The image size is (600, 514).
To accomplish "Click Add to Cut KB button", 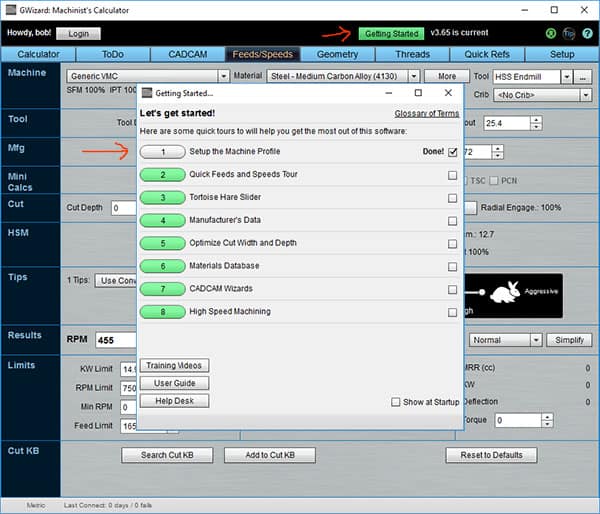I will (270, 455).
